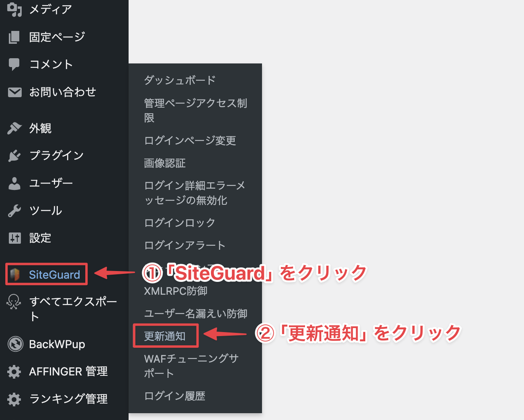524x420 pixels.
Task: Click the プラグイン plug icon
Action: (x=14, y=156)
